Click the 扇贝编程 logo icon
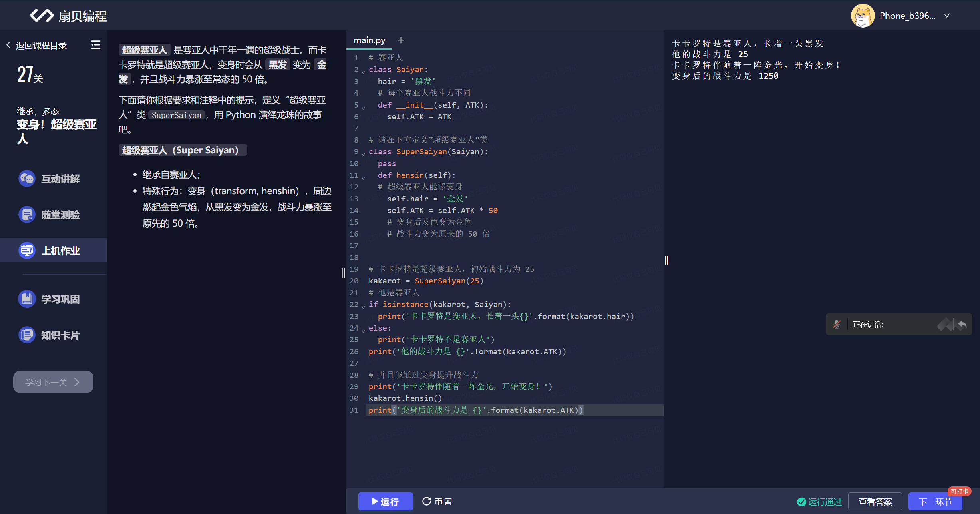The height and width of the screenshot is (514, 980). point(42,16)
